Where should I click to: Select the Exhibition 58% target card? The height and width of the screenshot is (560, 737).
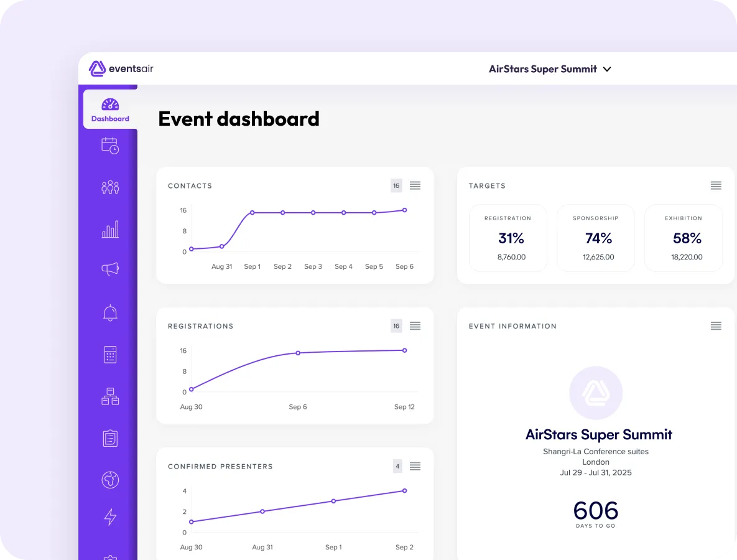tap(684, 238)
